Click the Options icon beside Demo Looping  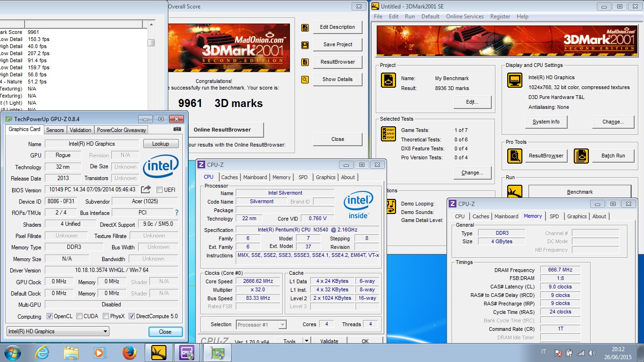[390, 206]
